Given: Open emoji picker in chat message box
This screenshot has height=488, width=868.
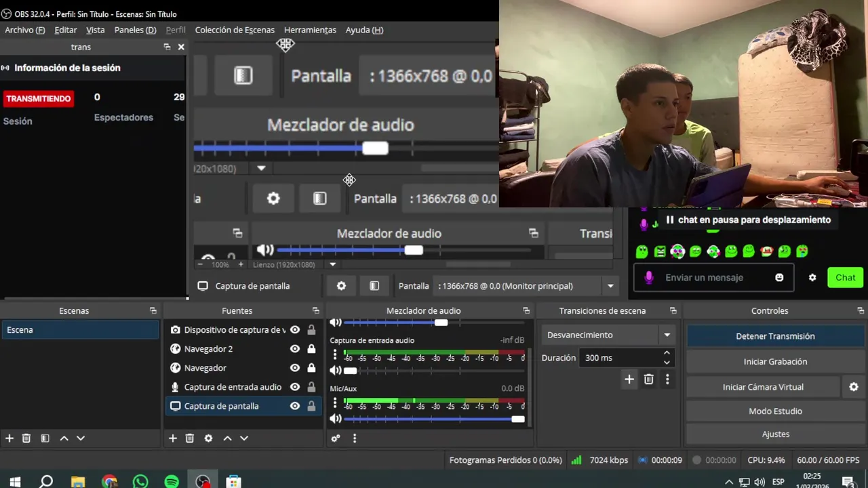Looking at the screenshot, I should [x=779, y=277].
